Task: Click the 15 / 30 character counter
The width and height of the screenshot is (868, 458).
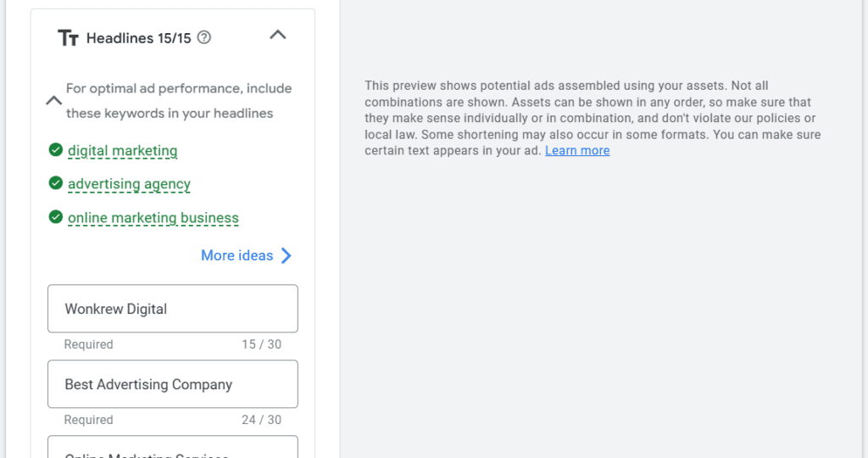Action: point(261,344)
